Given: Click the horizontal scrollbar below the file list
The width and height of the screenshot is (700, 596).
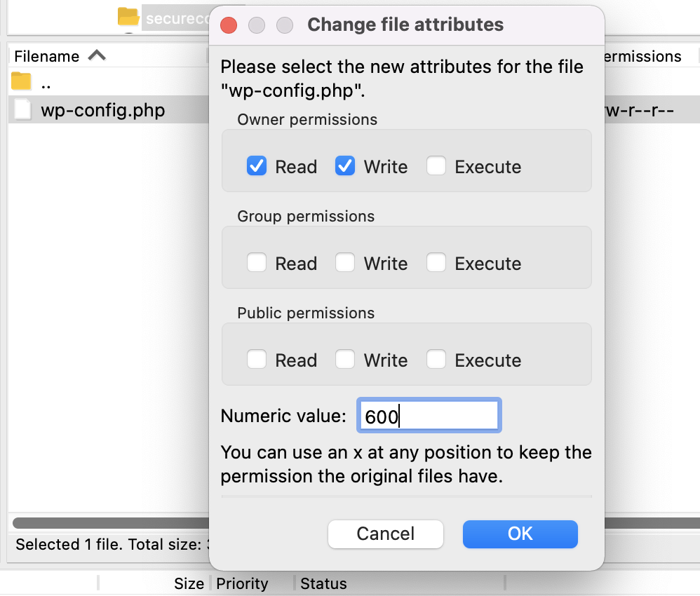Looking at the screenshot, I should tap(105, 523).
